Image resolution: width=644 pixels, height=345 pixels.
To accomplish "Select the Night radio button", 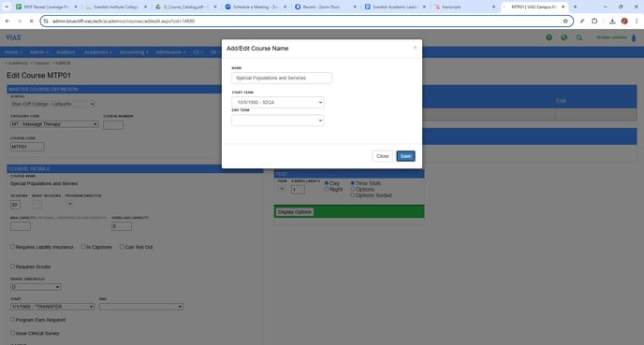I will tap(327, 189).
